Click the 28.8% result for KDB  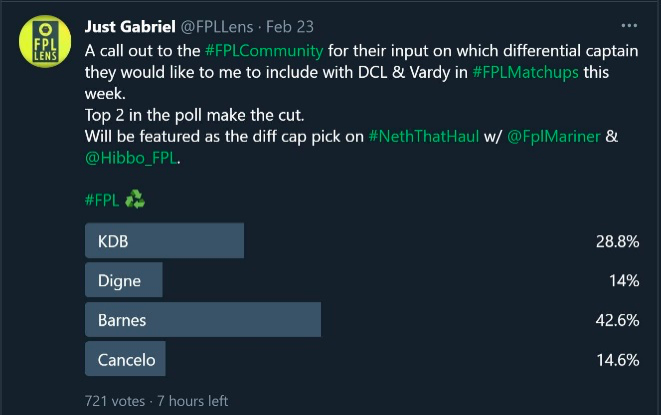tap(617, 242)
